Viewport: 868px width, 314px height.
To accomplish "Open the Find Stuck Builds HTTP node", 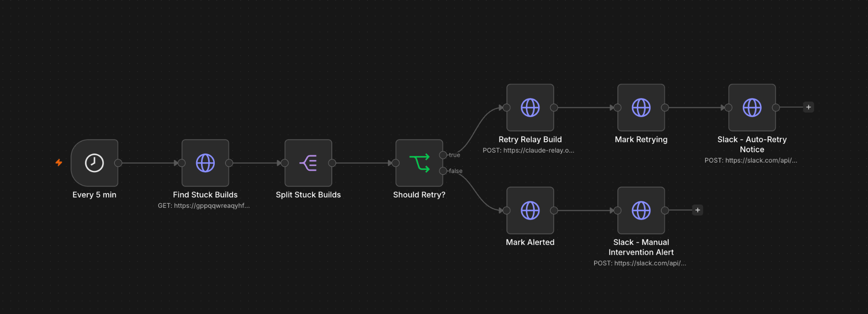I will tap(205, 163).
